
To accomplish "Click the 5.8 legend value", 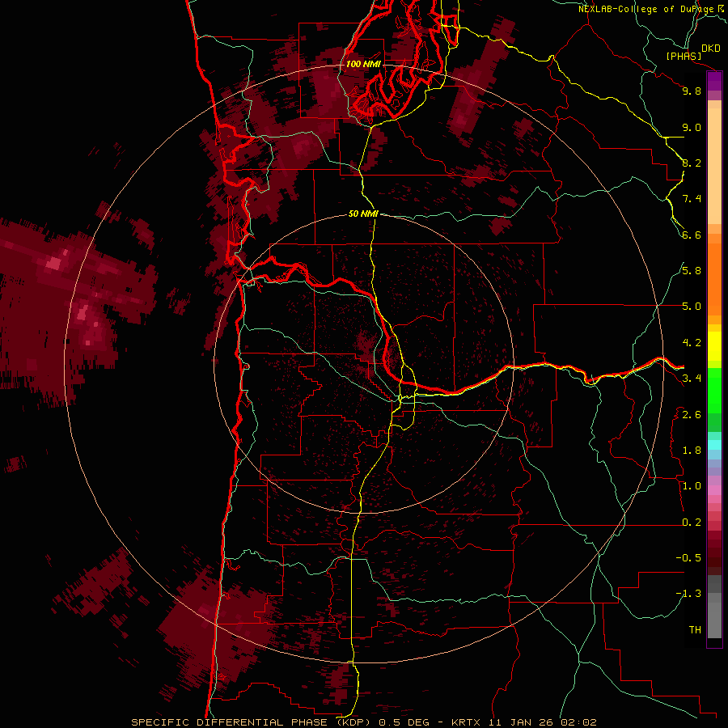I will point(692,271).
